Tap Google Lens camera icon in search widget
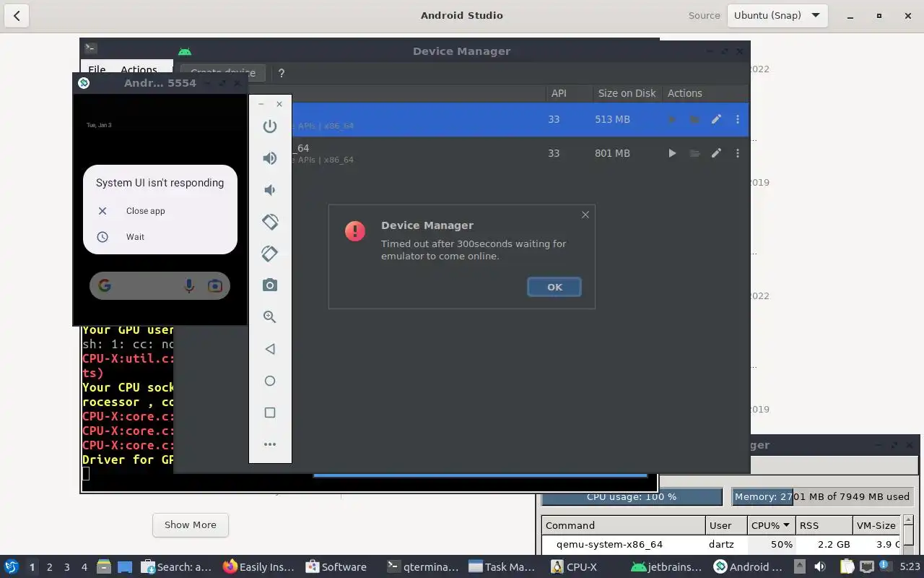 [x=214, y=285]
